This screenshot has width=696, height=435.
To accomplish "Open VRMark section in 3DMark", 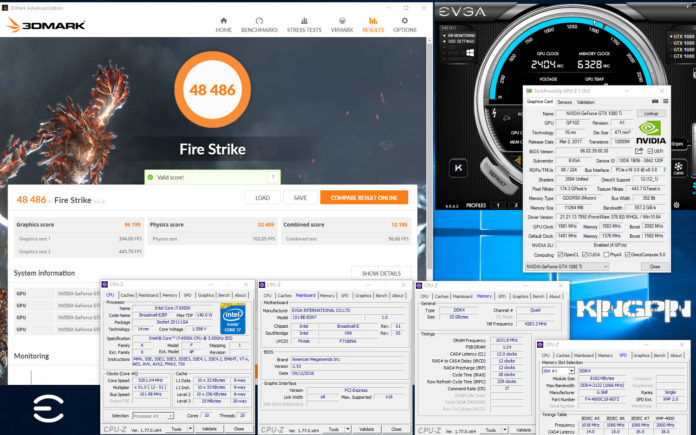I will tap(342, 25).
